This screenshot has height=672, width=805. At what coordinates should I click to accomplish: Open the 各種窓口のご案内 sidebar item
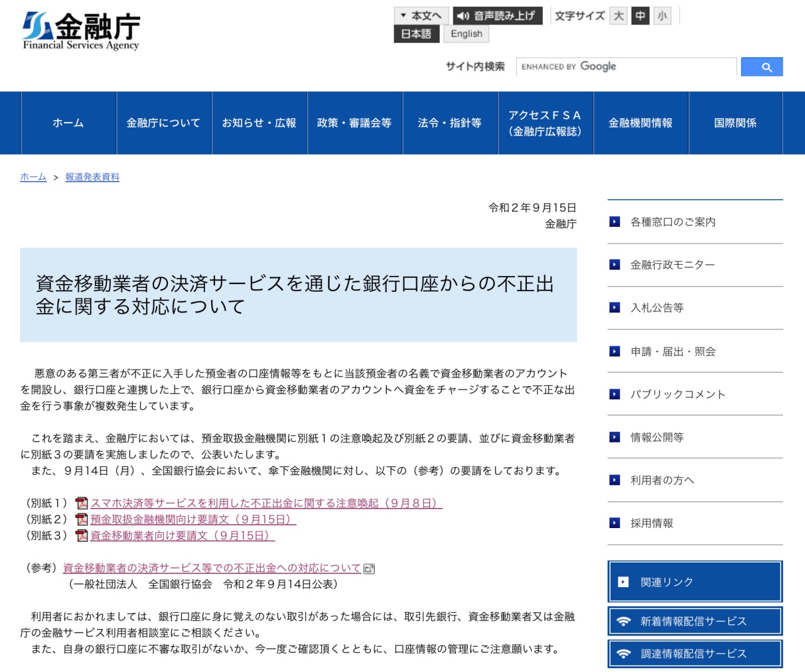point(673,222)
